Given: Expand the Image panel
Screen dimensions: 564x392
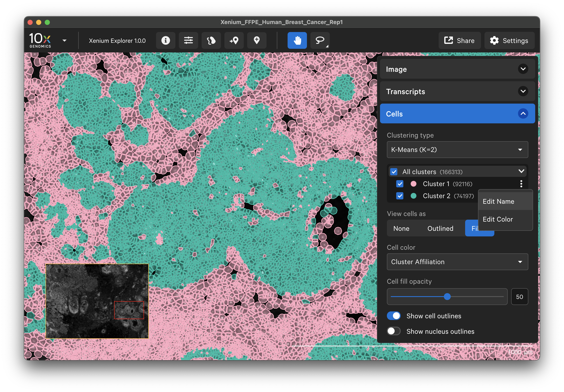Looking at the screenshot, I should [523, 69].
